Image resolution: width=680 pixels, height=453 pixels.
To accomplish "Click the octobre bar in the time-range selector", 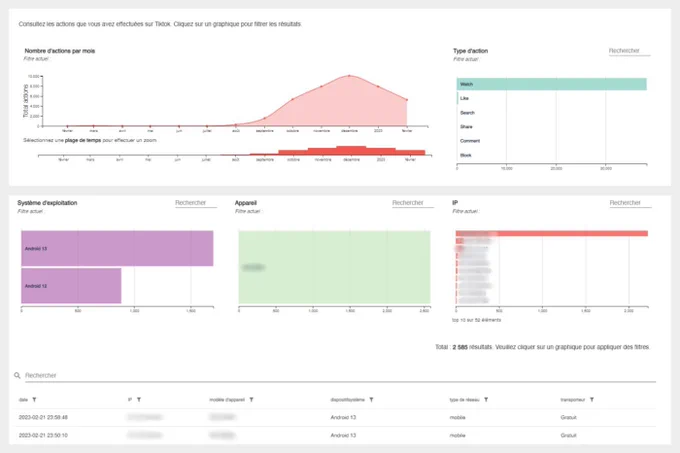I will click(x=293, y=152).
